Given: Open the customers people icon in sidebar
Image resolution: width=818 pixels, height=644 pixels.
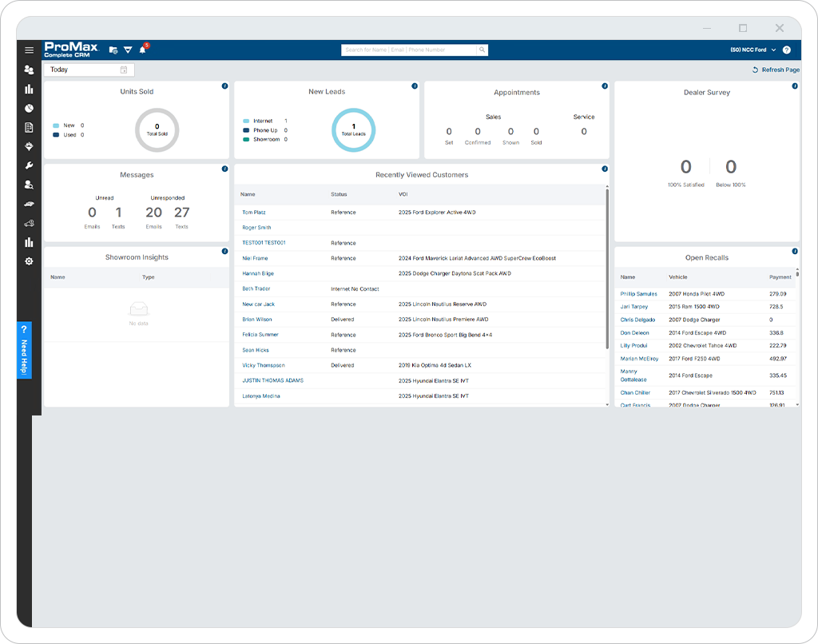Looking at the screenshot, I should pyautogui.click(x=30, y=70).
